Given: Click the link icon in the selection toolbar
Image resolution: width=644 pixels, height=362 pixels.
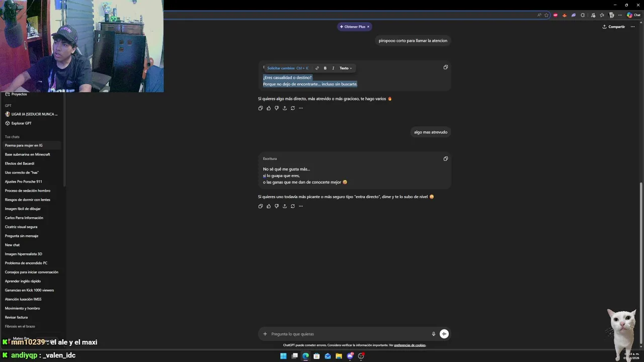Looking at the screenshot, I should (x=317, y=68).
